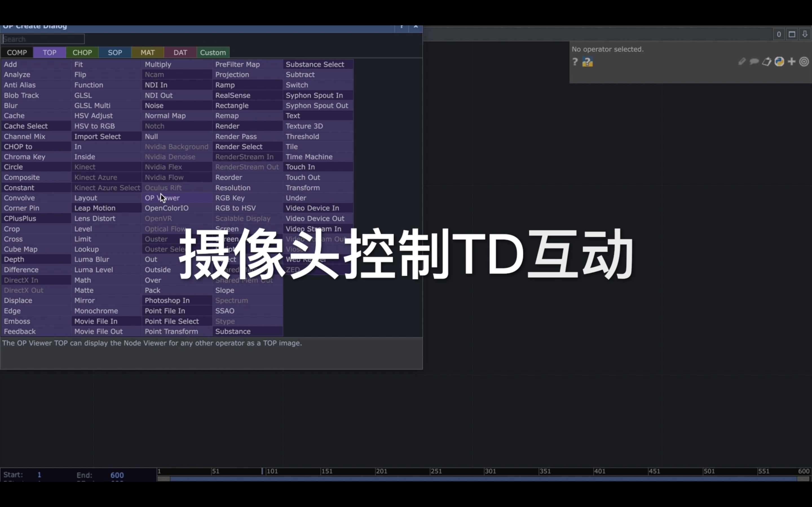
Task: Click the pencil edit icon
Action: click(742, 61)
